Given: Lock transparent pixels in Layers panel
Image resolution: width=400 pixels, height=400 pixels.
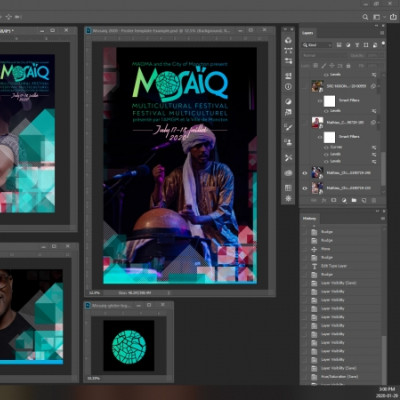Looking at the screenshot, I should click(315, 66).
